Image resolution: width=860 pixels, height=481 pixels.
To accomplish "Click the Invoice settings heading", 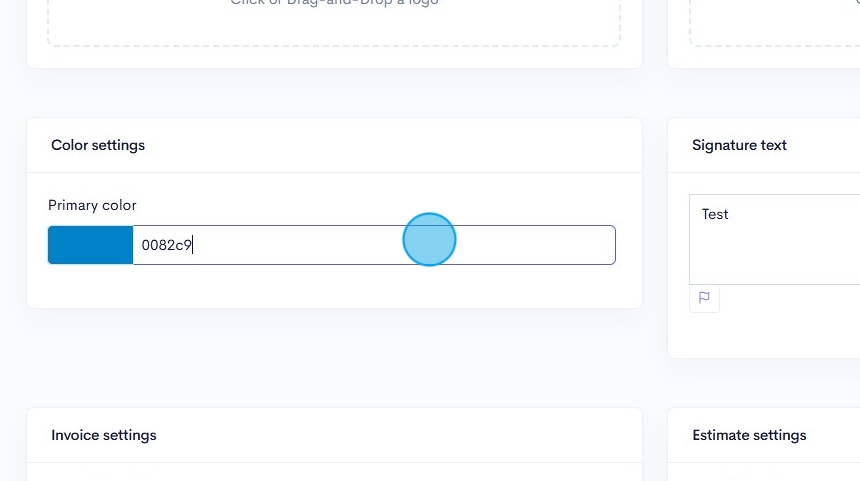I will pos(104,435).
